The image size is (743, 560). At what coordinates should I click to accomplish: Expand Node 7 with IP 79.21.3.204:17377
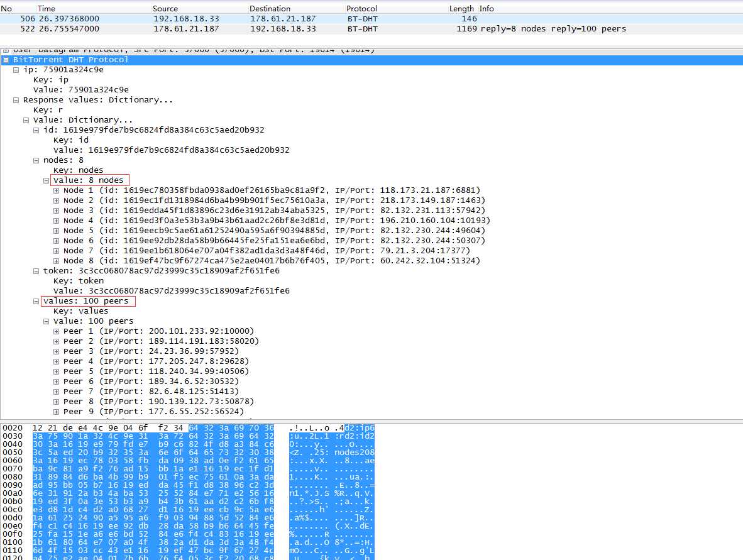point(56,251)
